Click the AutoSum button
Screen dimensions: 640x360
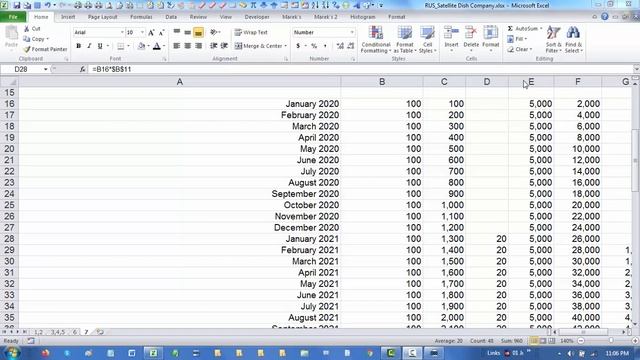[525, 29]
